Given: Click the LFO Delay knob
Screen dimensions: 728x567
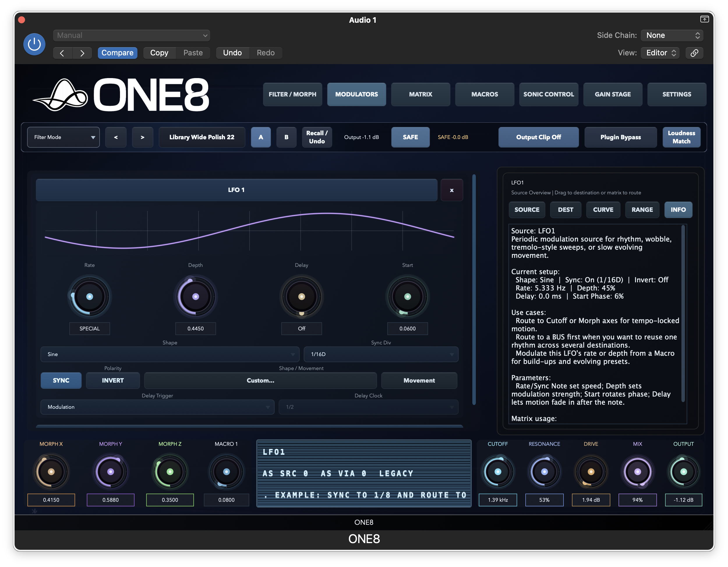Looking at the screenshot, I should coord(301,297).
